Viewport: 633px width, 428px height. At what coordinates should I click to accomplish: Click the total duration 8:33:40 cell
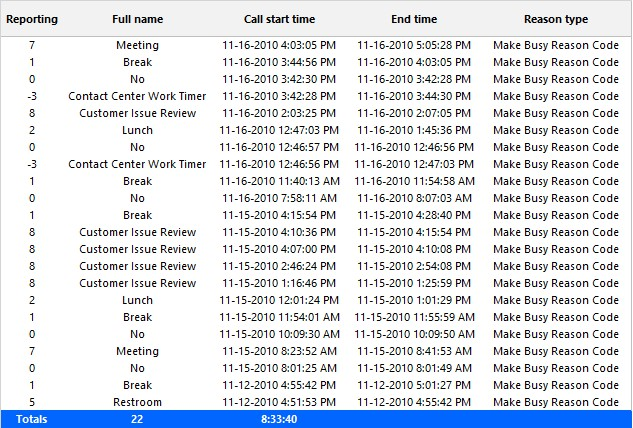(x=279, y=419)
